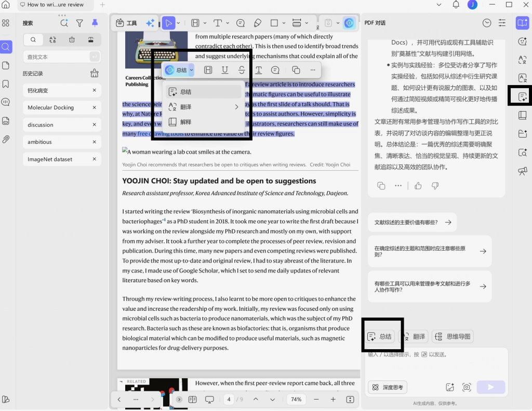This screenshot has height=411, width=532.
Task: Expand the 翻译 submenu arrow
Action: tap(236, 107)
